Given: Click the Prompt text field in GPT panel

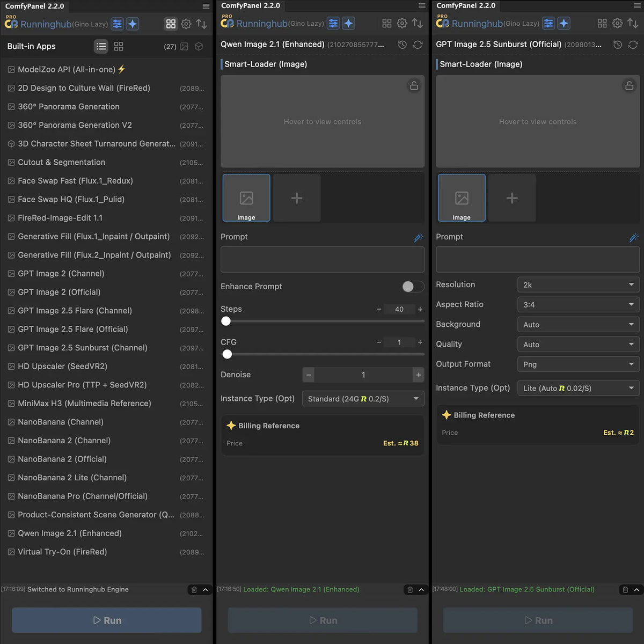Looking at the screenshot, I should tap(538, 260).
